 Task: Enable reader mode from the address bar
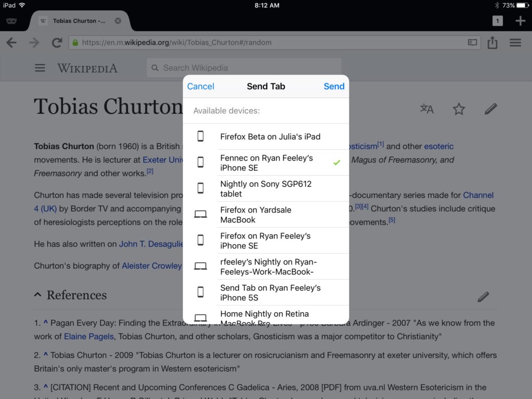472,43
